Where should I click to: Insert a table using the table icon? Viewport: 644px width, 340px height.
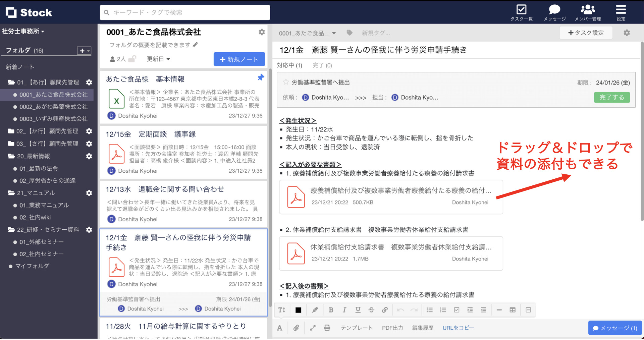[x=512, y=310]
